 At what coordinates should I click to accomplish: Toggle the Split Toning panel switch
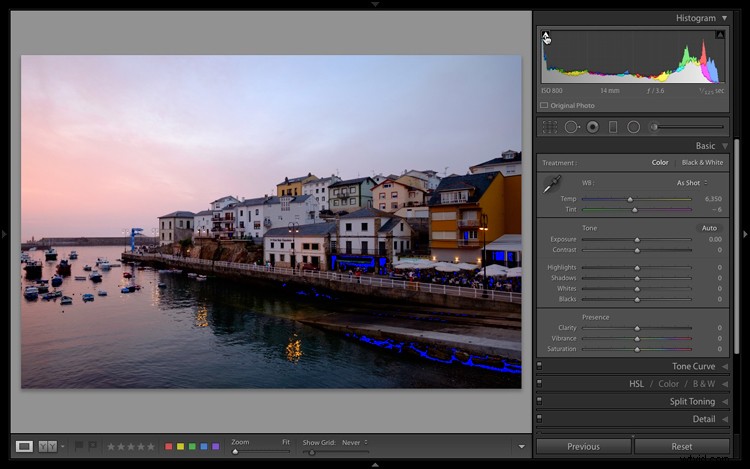(540, 401)
